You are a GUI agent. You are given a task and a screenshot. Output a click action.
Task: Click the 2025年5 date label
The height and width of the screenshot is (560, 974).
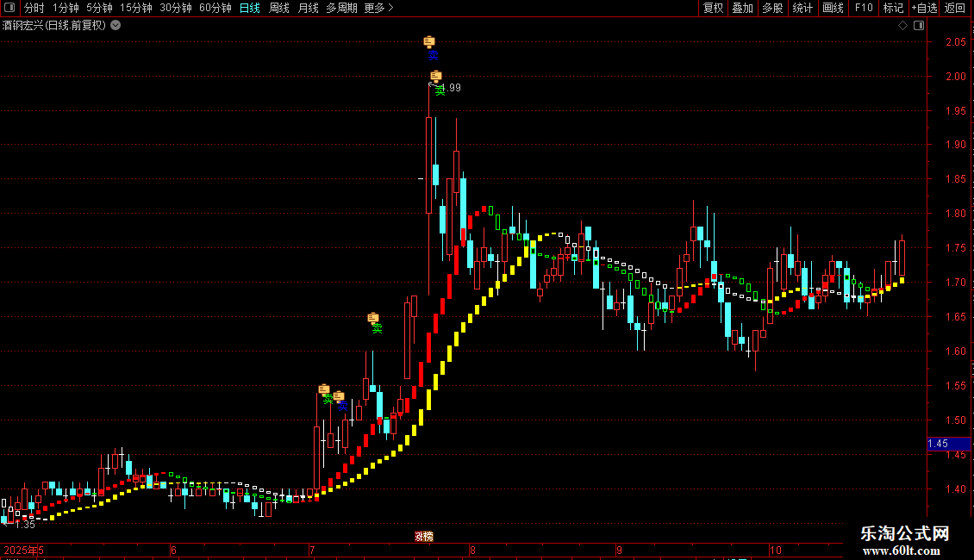(23, 551)
